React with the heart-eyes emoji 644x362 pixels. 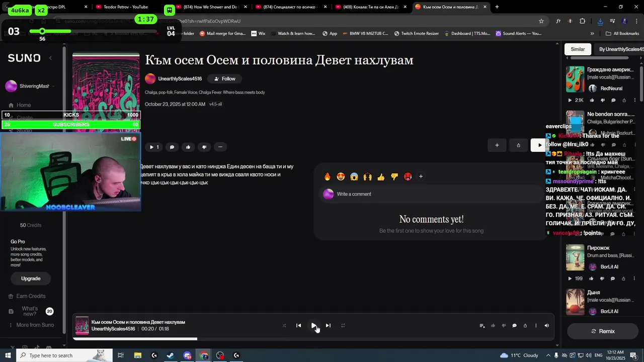coord(341,176)
